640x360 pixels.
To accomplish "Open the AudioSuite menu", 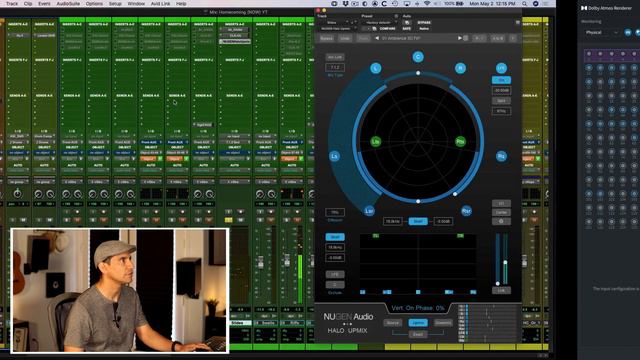I will pos(68,3).
